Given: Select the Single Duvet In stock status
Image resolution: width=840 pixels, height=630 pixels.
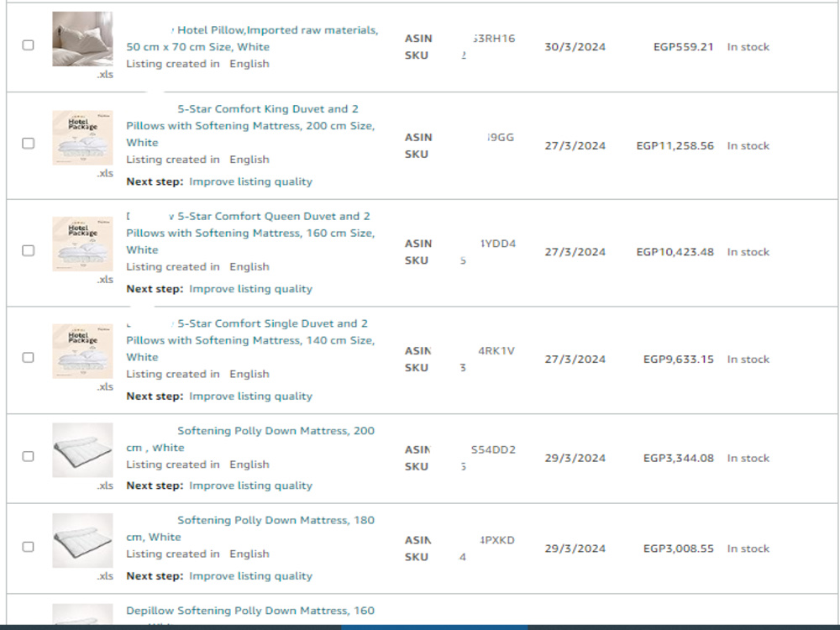Looking at the screenshot, I should [x=748, y=359].
